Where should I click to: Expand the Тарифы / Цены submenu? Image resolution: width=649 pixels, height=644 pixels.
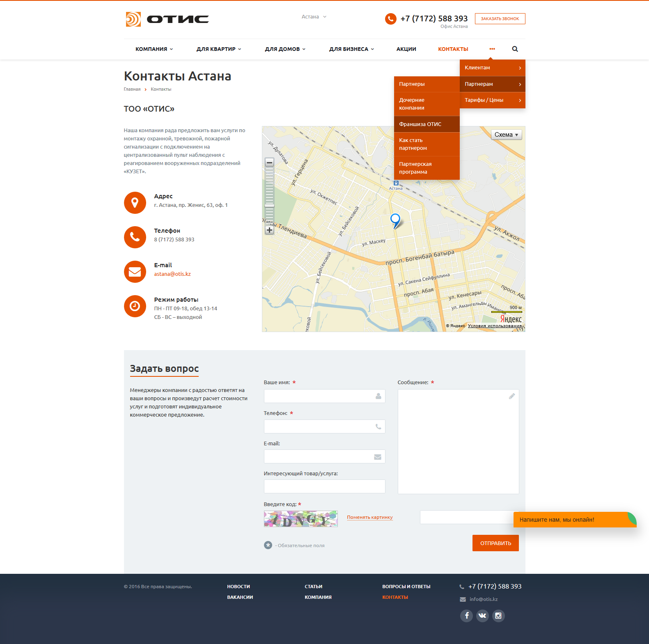(493, 100)
